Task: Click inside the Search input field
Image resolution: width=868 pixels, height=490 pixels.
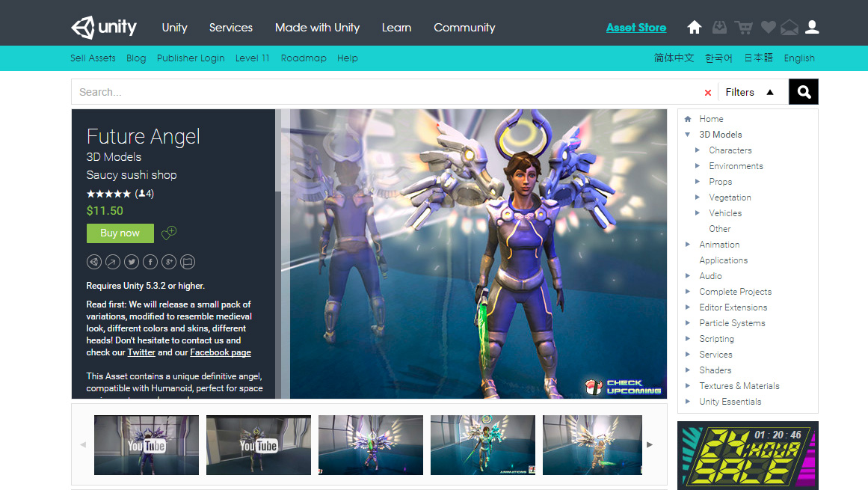Action: 387,92
